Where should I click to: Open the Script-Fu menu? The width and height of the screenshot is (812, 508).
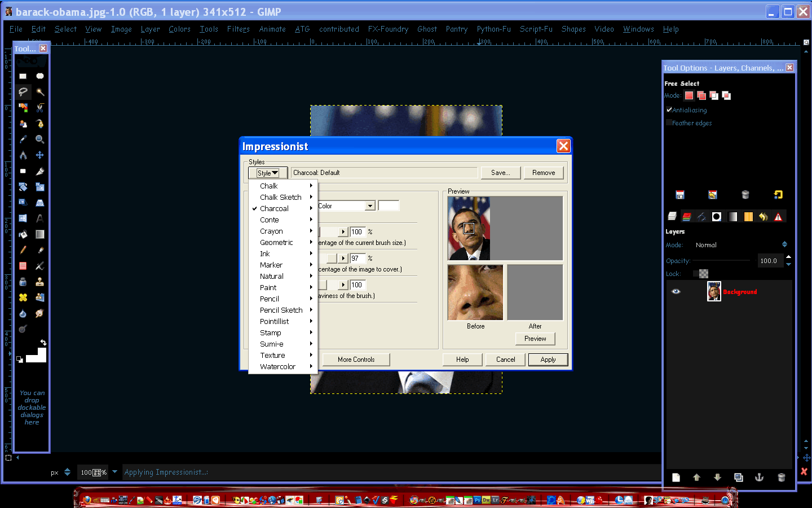pyautogui.click(x=536, y=29)
